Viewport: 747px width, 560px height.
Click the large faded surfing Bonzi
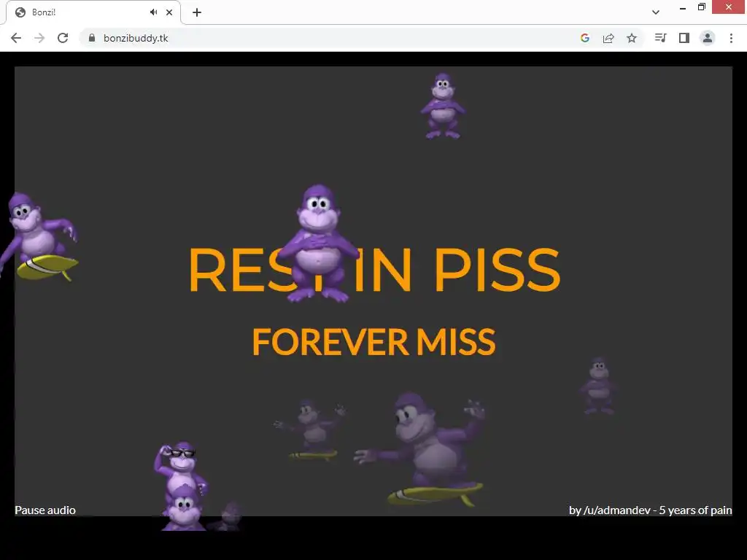point(422,449)
